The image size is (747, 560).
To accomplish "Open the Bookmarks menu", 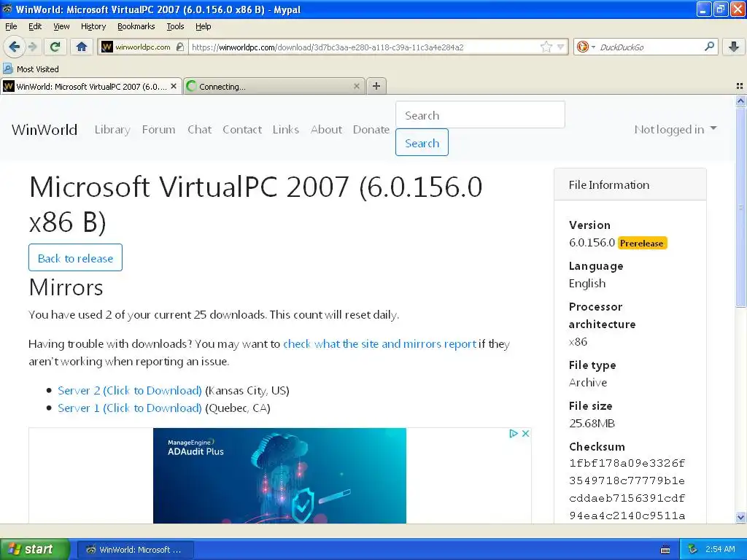I will 136,26.
